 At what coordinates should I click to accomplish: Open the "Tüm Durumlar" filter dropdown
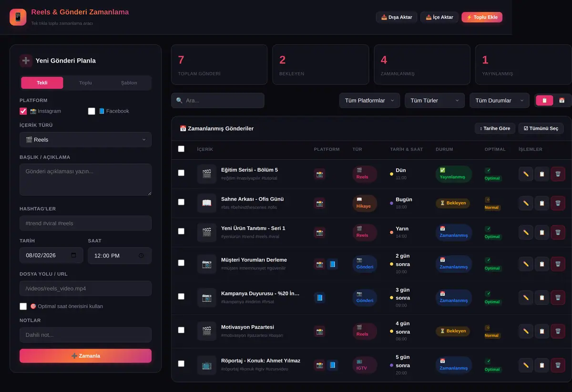point(499,101)
